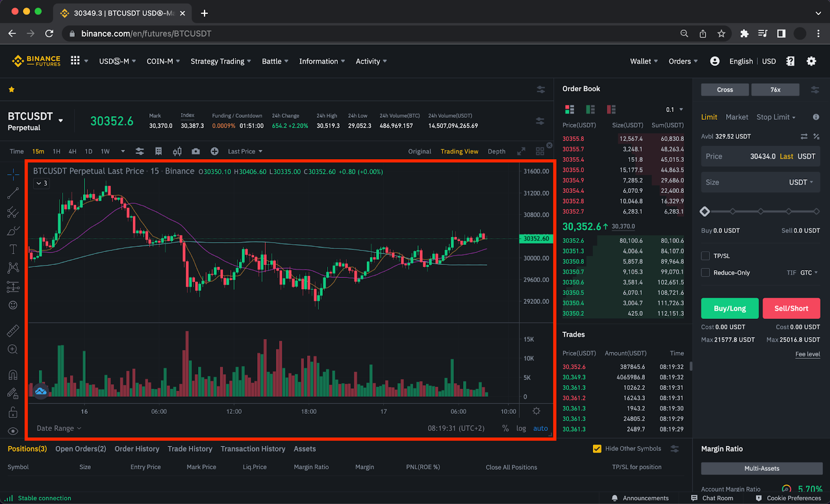The image size is (830, 504).
Task: Click the Price input field
Action: pos(760,156)
